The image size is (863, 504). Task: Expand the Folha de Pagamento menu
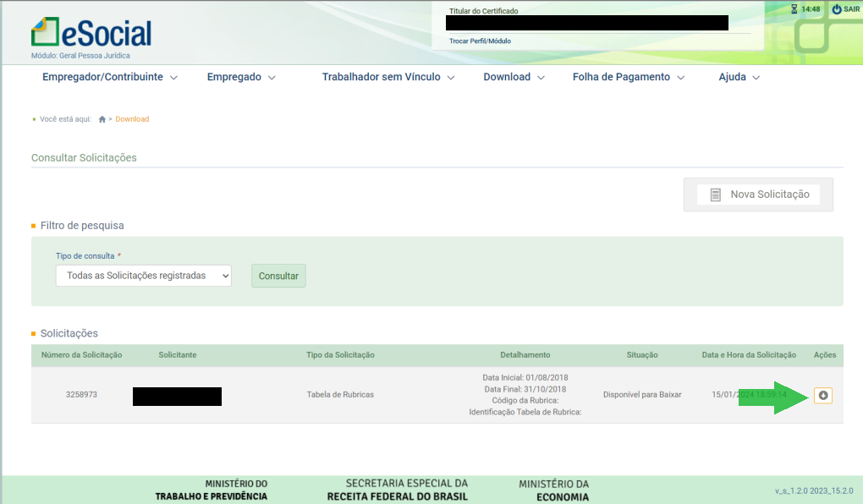point(628,77)
